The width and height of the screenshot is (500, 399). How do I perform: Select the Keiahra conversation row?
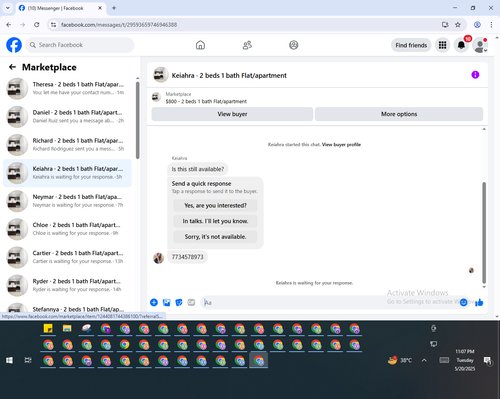[x=67, y=173]
